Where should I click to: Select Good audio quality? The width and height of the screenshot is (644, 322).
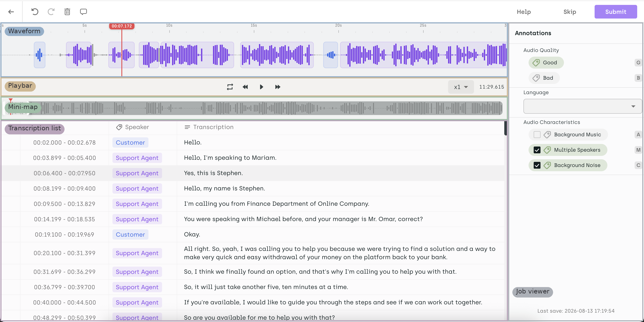546,63
